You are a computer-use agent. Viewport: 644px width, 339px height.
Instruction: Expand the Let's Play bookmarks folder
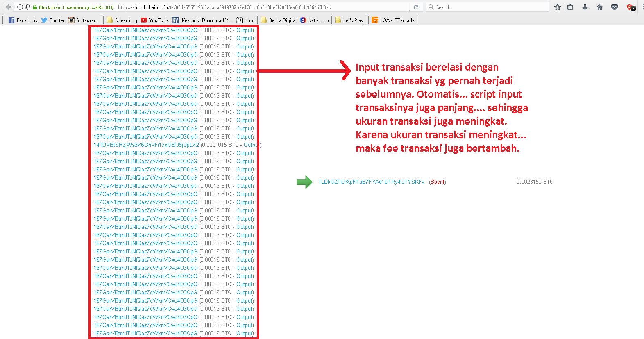349,20
